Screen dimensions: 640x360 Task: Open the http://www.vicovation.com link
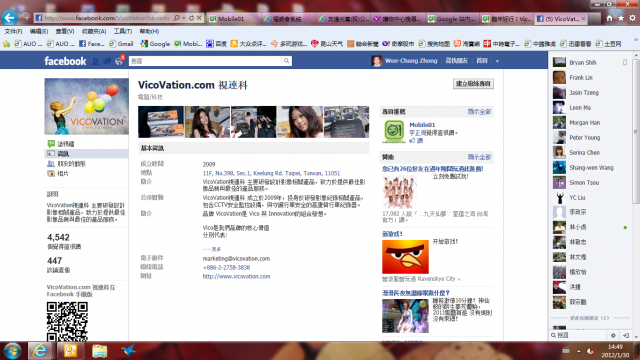pos(236,276)
